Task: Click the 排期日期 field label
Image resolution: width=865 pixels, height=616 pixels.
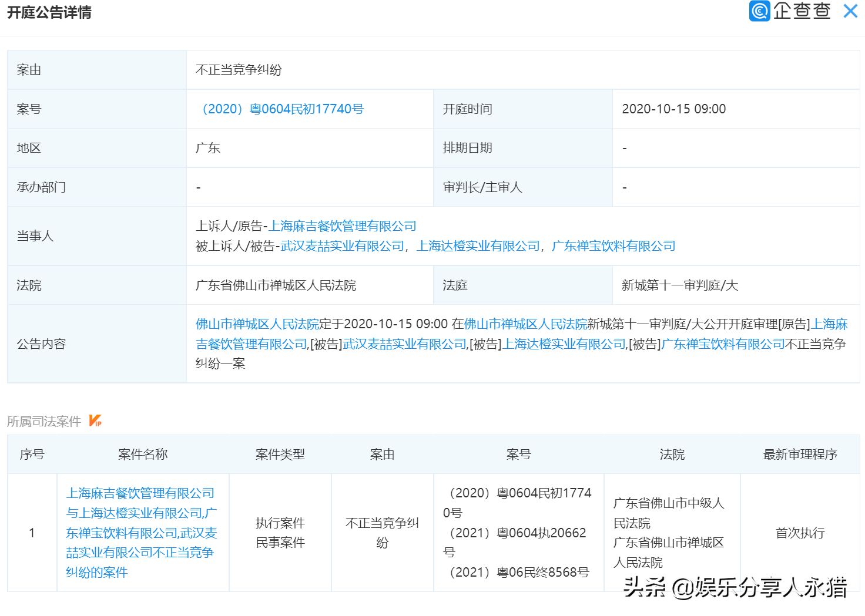Action: [468, 148]
